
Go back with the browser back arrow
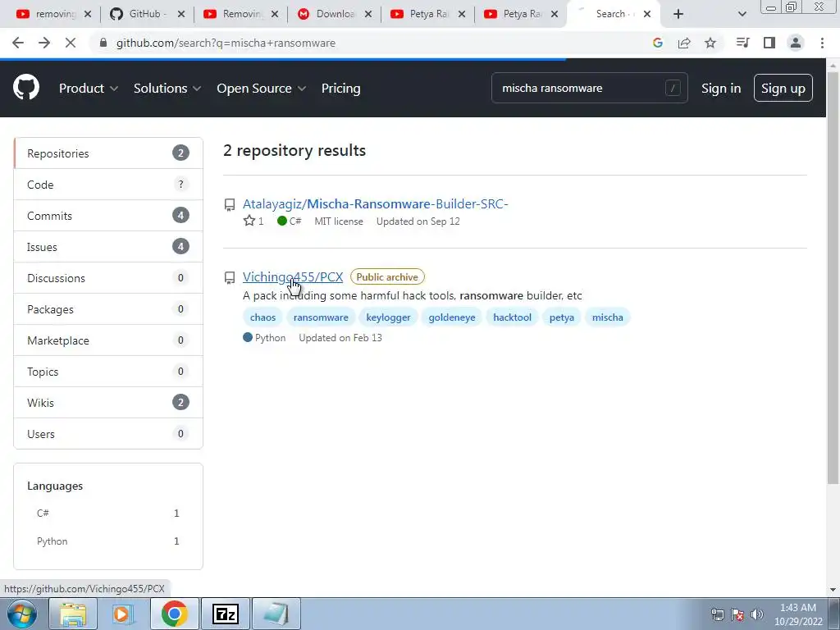(18, 43)
